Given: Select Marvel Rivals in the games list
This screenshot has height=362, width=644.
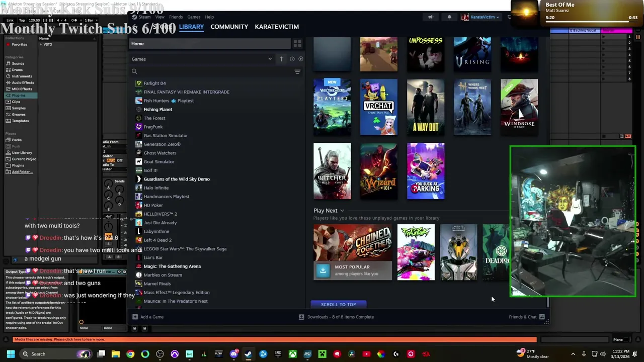Looking at the screenshot, I should click(157, 284).
